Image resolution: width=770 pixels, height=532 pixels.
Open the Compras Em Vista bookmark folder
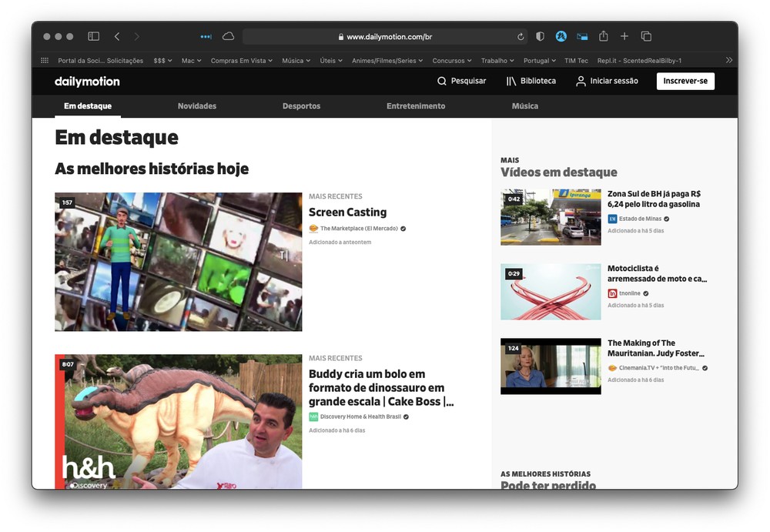pos(242,60)
